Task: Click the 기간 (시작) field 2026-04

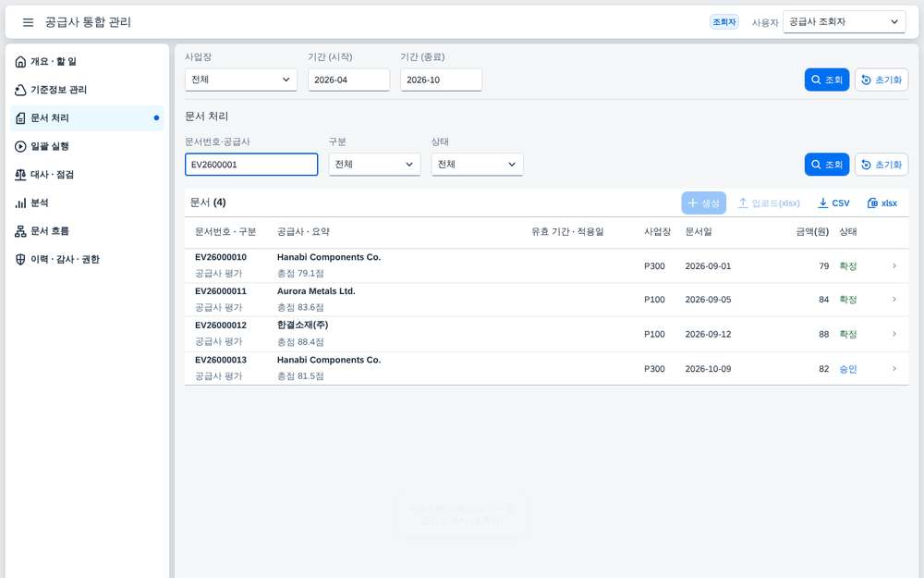Action: coord(349,80)
